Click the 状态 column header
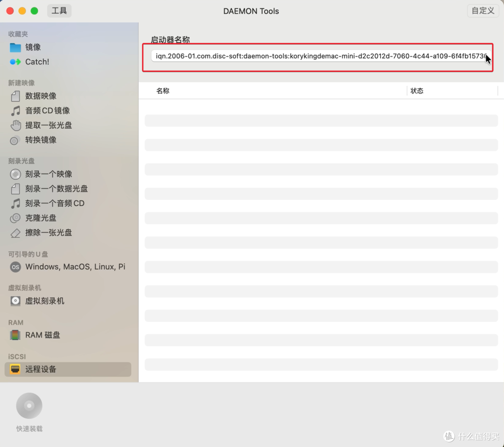The image size is (504, 447). (417, 91)
